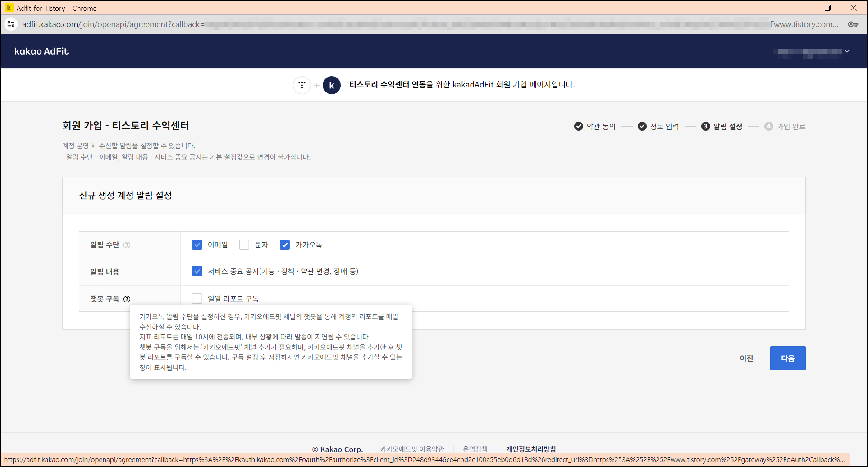
Task: Click help icon next to 알림 수단
Action: pyautogui.click(x=127, y=245)
